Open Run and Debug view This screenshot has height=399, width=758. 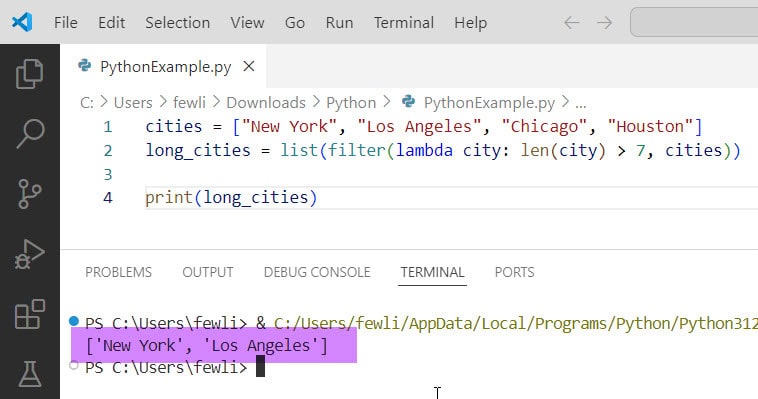[x=29, y=254]
